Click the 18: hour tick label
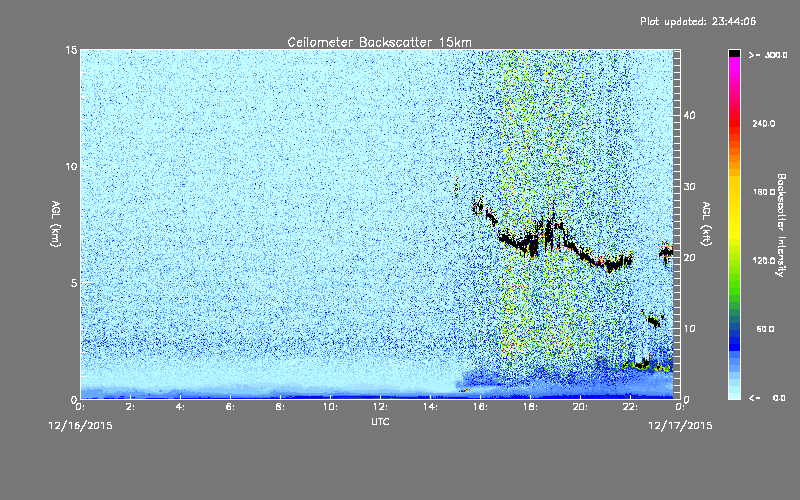 (530, 407)
